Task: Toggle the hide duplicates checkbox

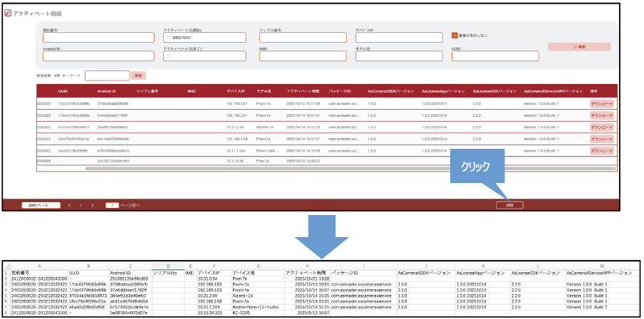Action: pos(455,34)
